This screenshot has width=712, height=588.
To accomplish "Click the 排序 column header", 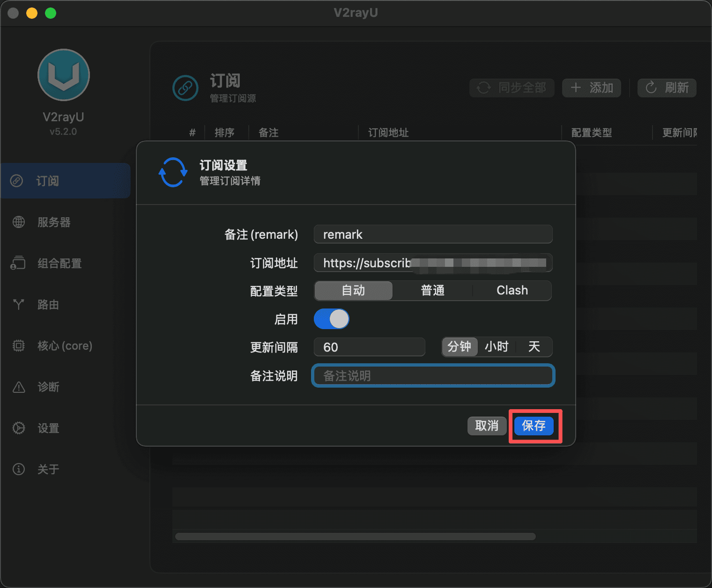I will pyautogui.click(x=224, y=133).
